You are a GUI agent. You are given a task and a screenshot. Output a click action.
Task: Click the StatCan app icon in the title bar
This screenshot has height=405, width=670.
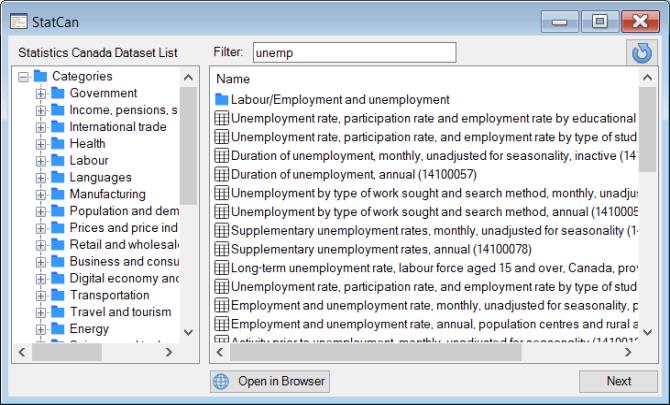pyautogui.click(x=19, y=21)
